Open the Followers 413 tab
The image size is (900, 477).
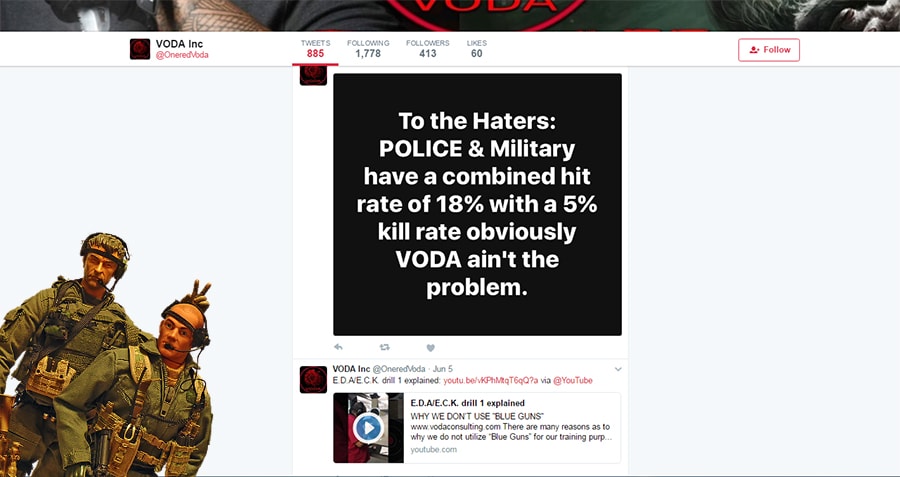[428, 49]
